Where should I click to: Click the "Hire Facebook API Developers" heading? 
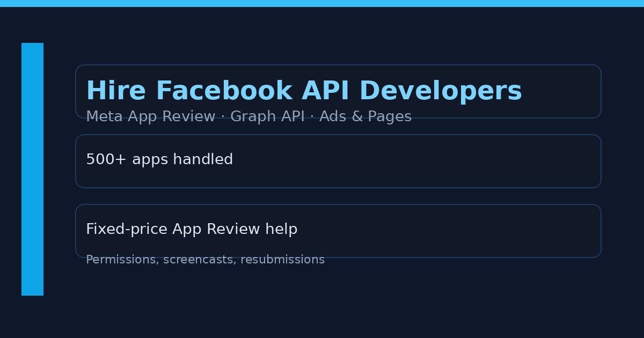coord(304,91)
